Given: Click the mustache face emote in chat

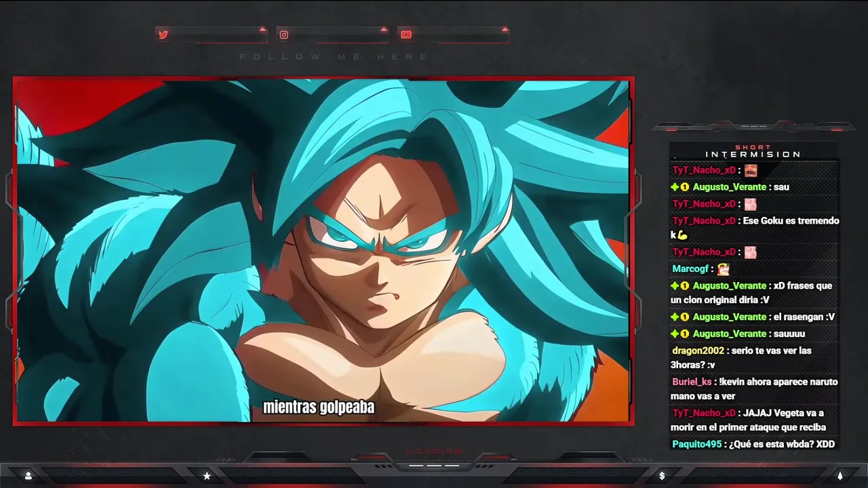Looking at the screenshot, I should tap(750, 170).
